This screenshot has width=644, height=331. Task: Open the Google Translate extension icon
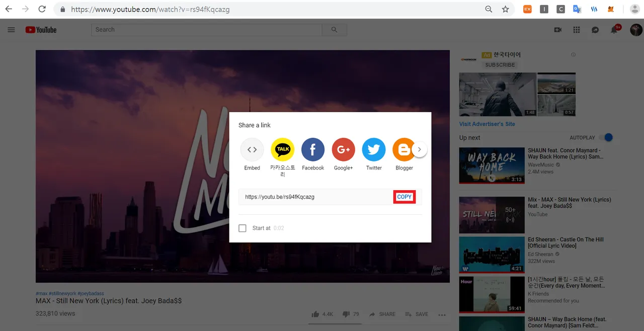pos(577,9)
